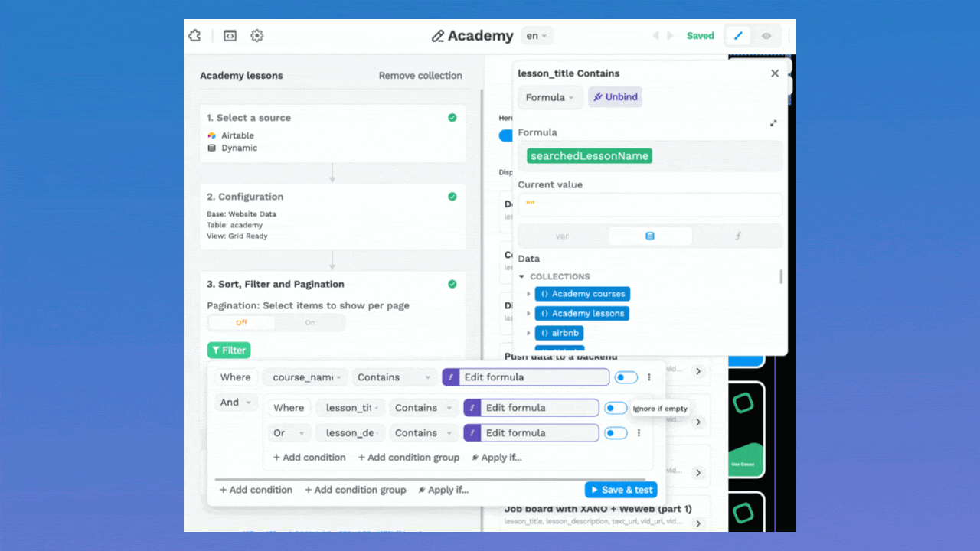Close the lesson_title Contains popup

775,73
